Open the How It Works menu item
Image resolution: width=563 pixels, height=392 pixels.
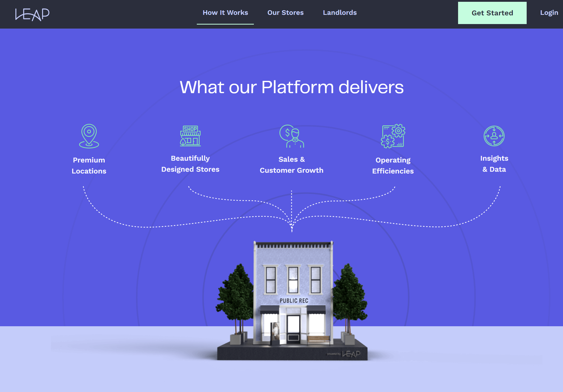225,13
